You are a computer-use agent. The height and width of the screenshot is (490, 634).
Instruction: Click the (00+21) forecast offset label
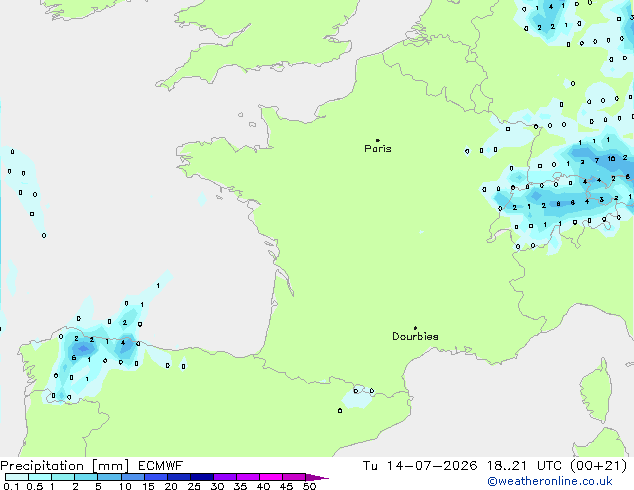598,466
